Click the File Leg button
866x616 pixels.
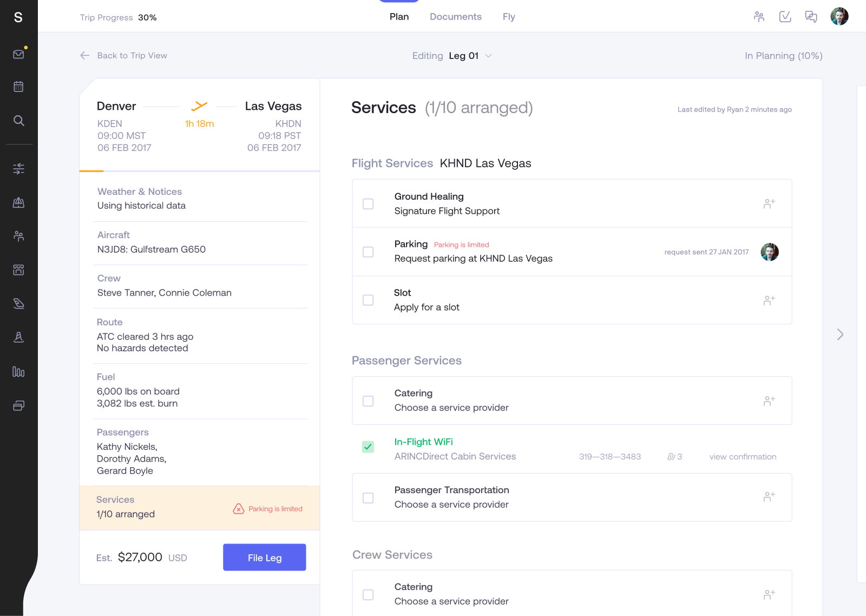tap(265, 558)
